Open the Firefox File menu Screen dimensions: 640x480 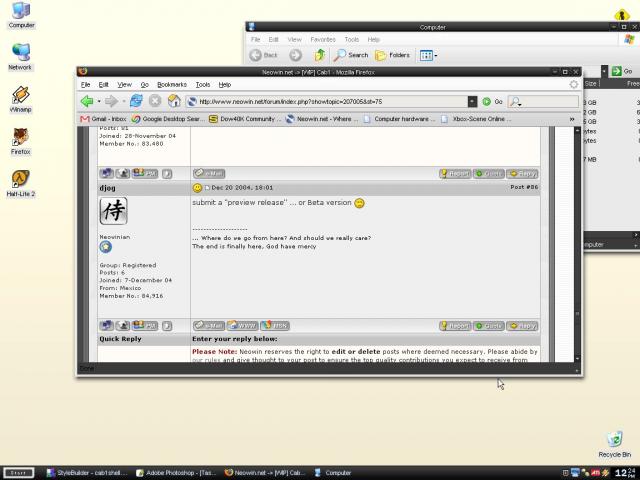(85, 84)
